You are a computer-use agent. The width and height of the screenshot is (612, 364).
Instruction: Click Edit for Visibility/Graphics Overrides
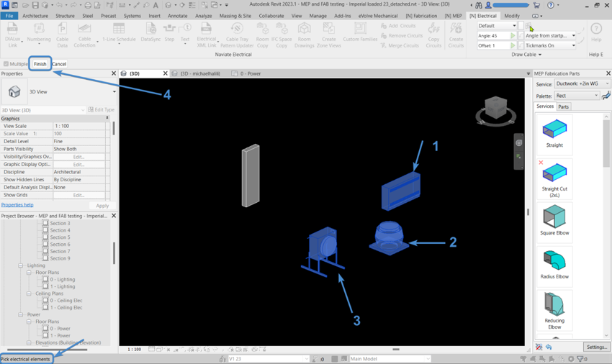[x=79, y=157]
